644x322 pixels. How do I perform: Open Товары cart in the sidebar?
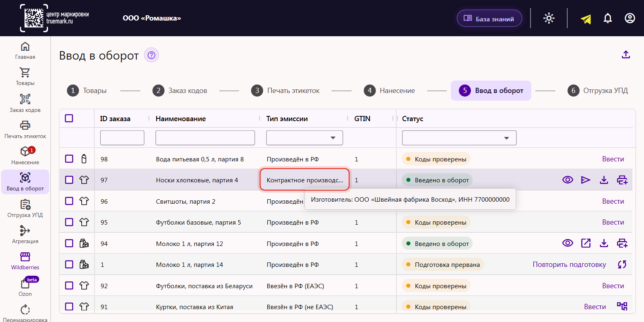click(25, 77)
